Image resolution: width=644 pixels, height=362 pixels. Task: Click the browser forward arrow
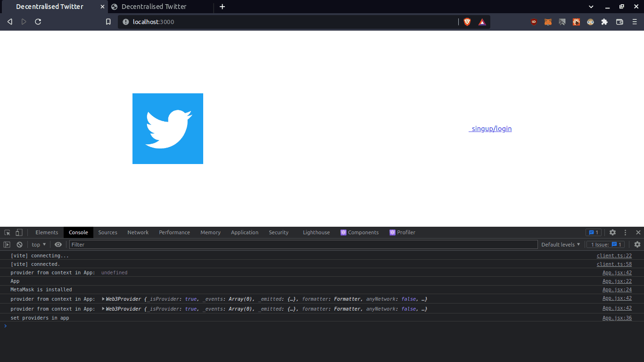[24, 22]
